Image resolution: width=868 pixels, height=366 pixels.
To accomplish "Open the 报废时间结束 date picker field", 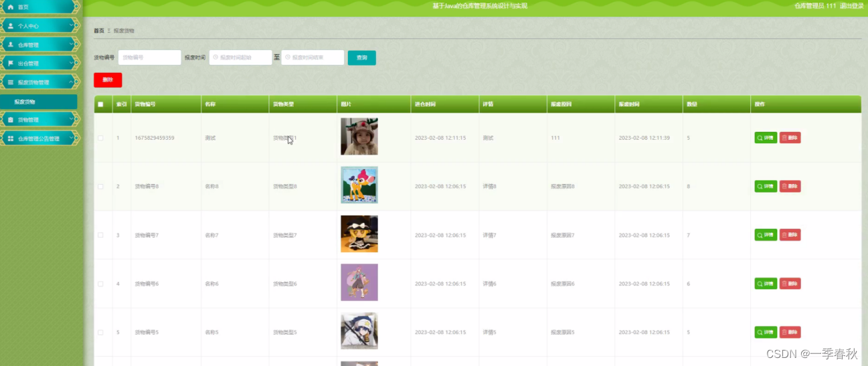I will tap(313, 58).
